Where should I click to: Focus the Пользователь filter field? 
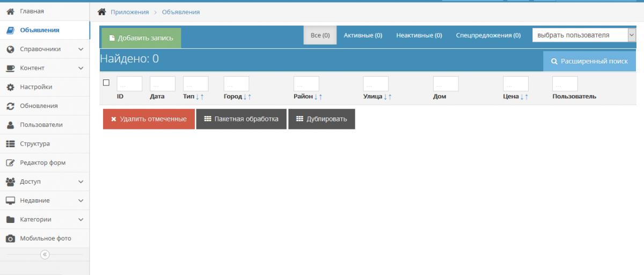(565, 84)
